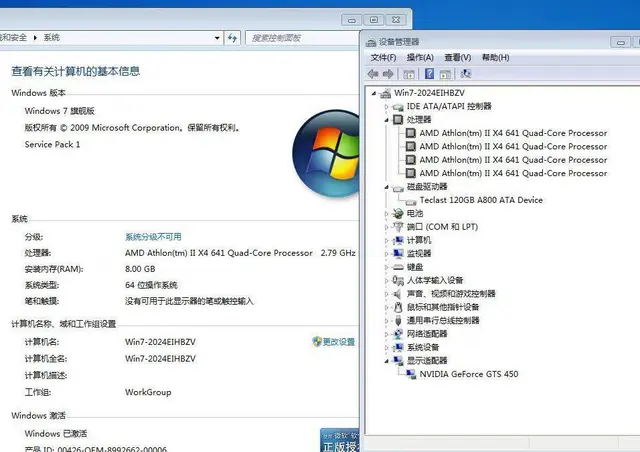Collapse the 磁盘驱动器 node
Image resolution: width=640 pixels, height=452 pixels.
386,187
